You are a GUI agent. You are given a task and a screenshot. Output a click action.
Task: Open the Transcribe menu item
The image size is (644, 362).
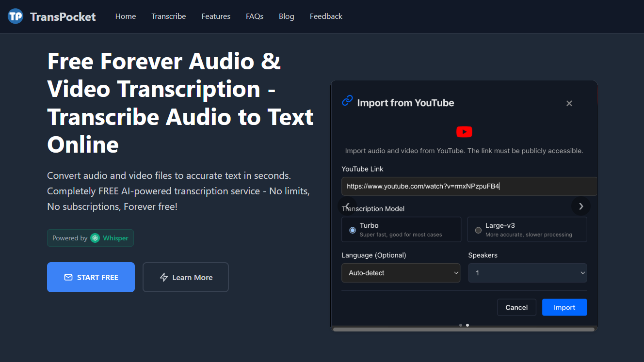coord(168,16)
